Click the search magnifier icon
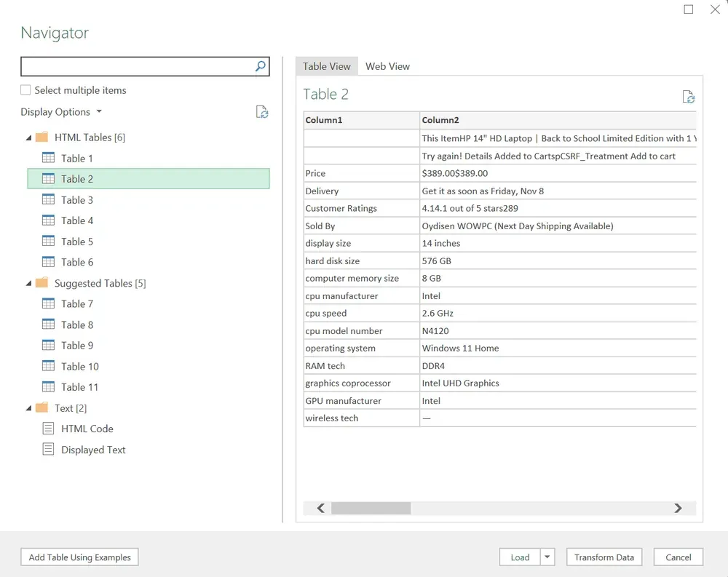Viewport: 728px width, 577px height. pyautogui.click(x=261, y=66)
